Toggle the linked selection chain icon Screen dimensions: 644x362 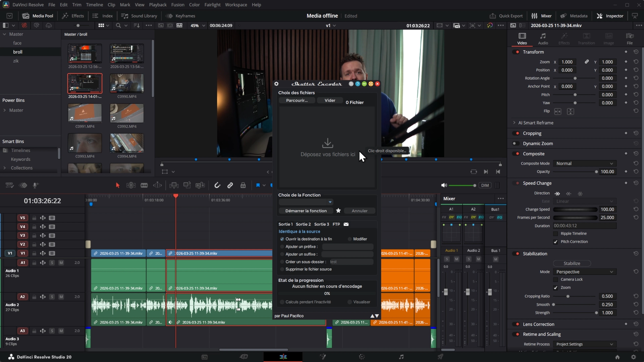tap(230, 185)
